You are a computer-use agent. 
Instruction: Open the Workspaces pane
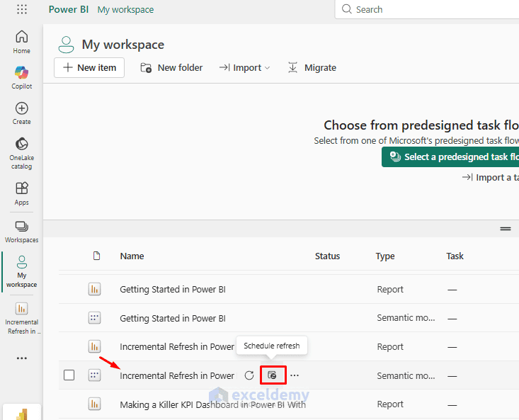click(22, 232)
